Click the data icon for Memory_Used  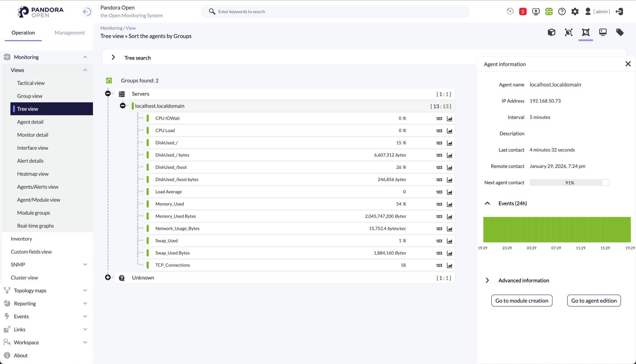[439, 204]
